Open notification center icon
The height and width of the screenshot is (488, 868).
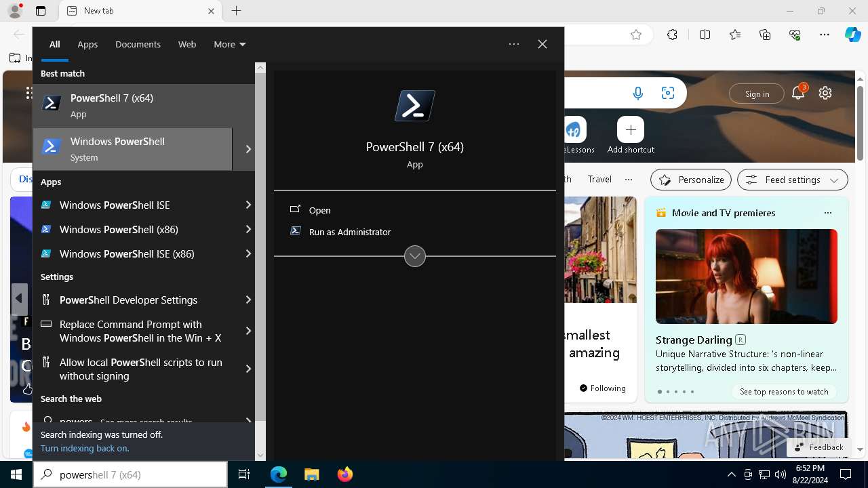[846, 474]
